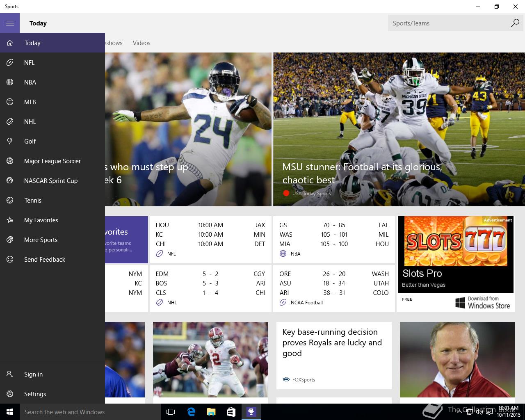Click the My Favorites star icon
This screenshot has width=525, height=420.
coord(10,220)
